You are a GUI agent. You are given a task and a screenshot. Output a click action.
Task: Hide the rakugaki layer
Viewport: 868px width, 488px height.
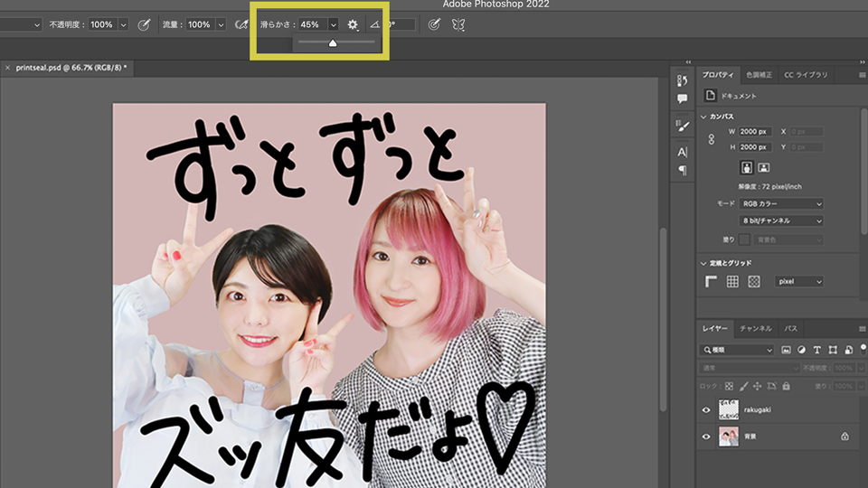pos(706,410)
